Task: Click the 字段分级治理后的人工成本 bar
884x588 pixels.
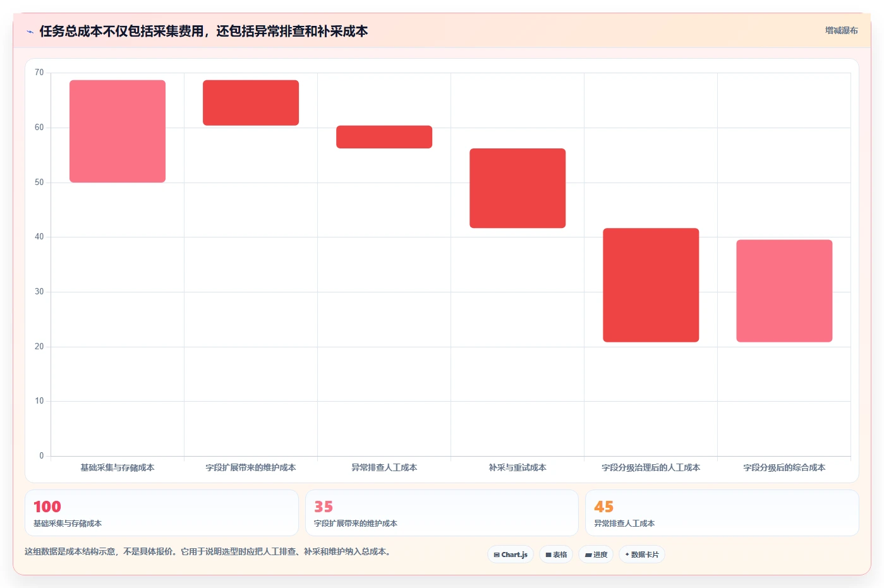Action: tap(651, 285)
